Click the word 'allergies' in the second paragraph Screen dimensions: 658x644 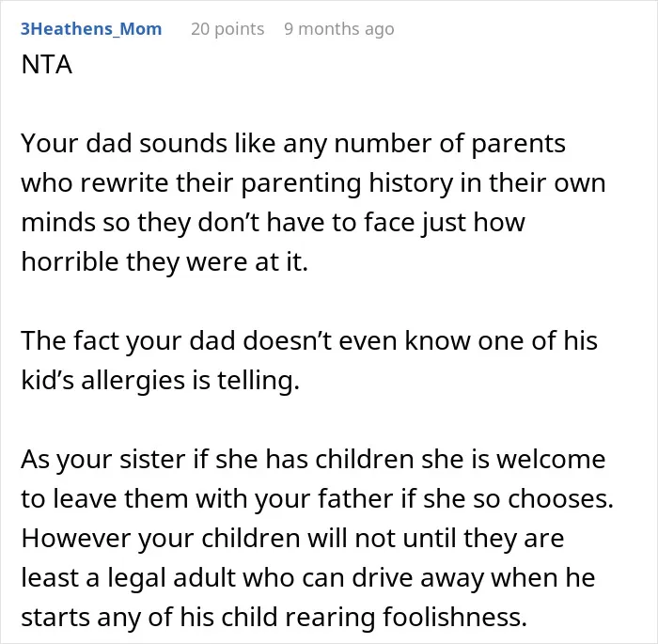pos(133,381)
